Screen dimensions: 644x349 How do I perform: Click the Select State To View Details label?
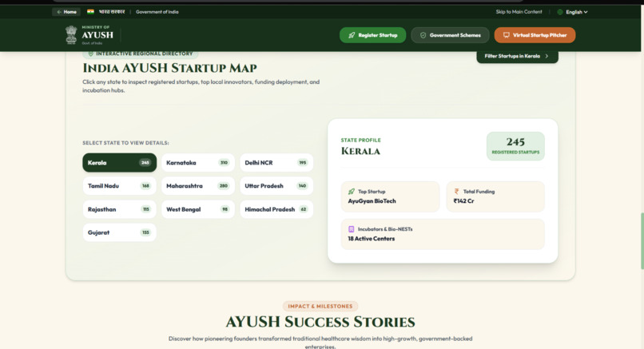tap(125, 143)
